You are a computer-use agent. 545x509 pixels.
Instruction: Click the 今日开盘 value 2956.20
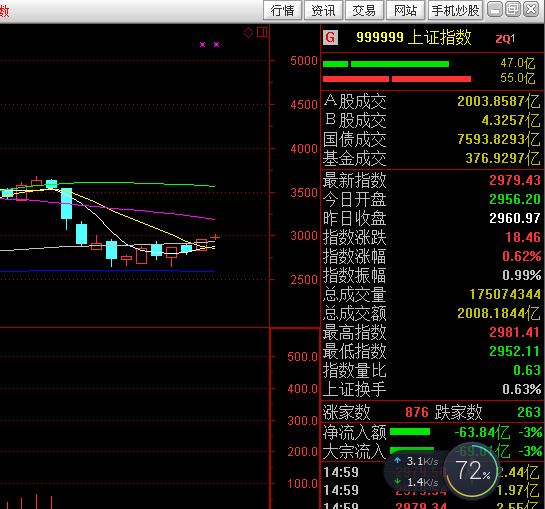pos(515,199)
